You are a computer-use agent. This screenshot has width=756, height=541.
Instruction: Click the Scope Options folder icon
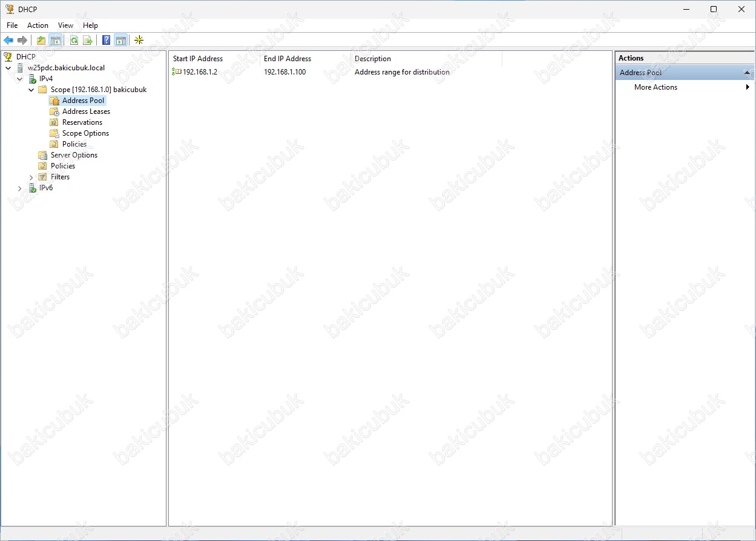tap(54, 133)
